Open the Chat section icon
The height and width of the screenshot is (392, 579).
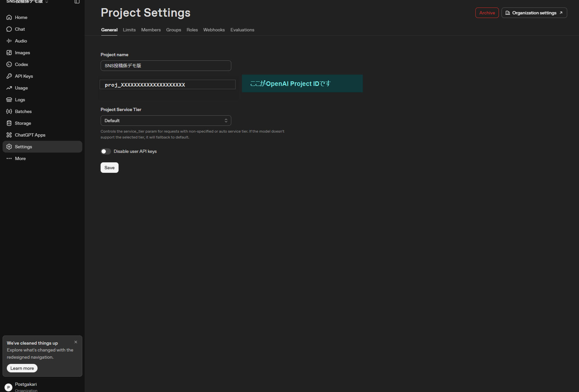pos(9,29)
